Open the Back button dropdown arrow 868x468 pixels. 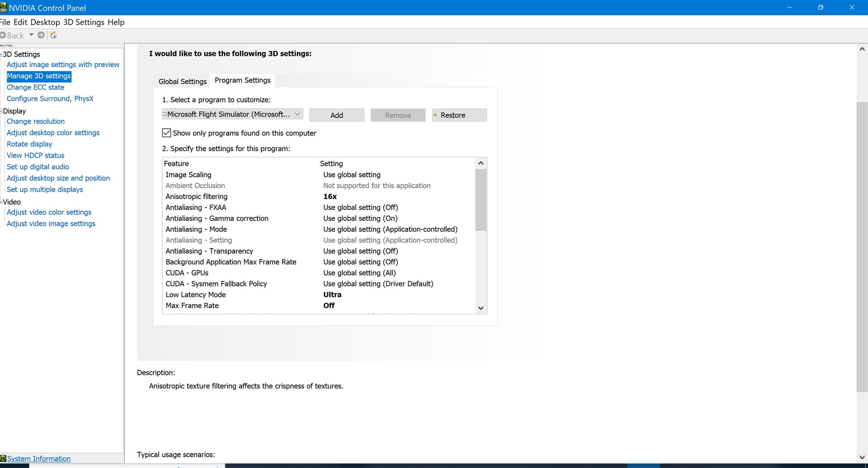[31, 35]
